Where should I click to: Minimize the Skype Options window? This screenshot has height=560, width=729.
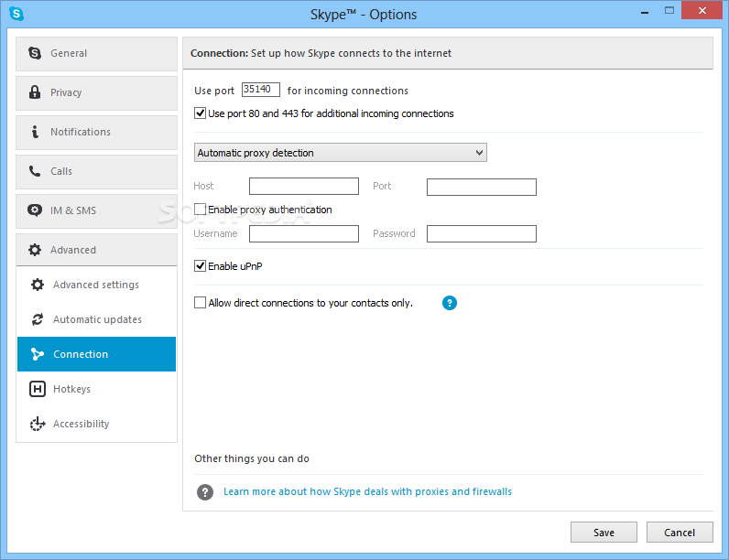click(x=645, y=12)
